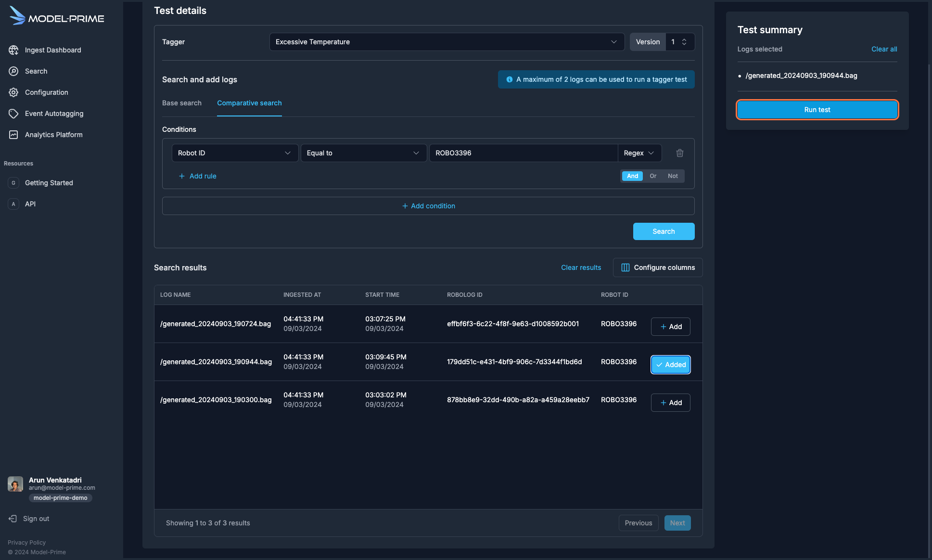932x560 pixels.
Task: Click the Analytics Platform chart icon
Action: pos(13,135)
